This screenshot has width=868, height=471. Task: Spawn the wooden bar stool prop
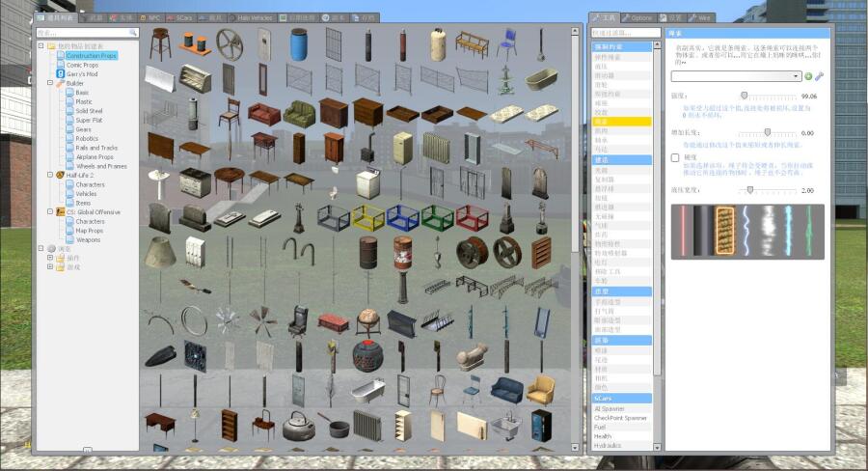(x=160, y=44)
